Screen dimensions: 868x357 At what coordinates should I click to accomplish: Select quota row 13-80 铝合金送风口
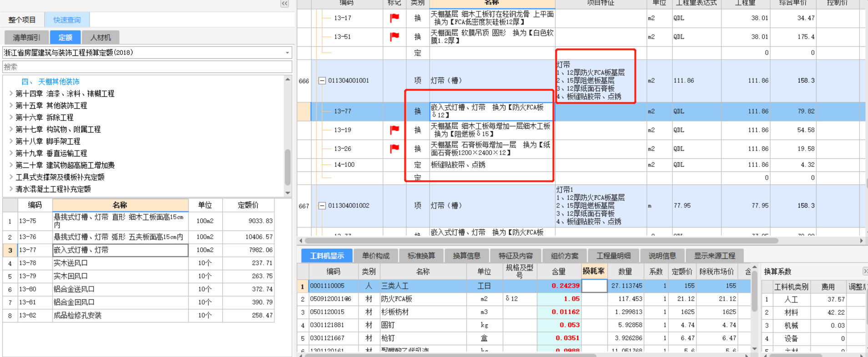[x=139, y=289]
